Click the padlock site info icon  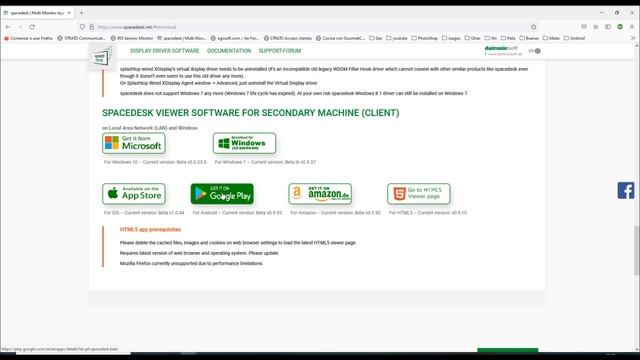91,27
